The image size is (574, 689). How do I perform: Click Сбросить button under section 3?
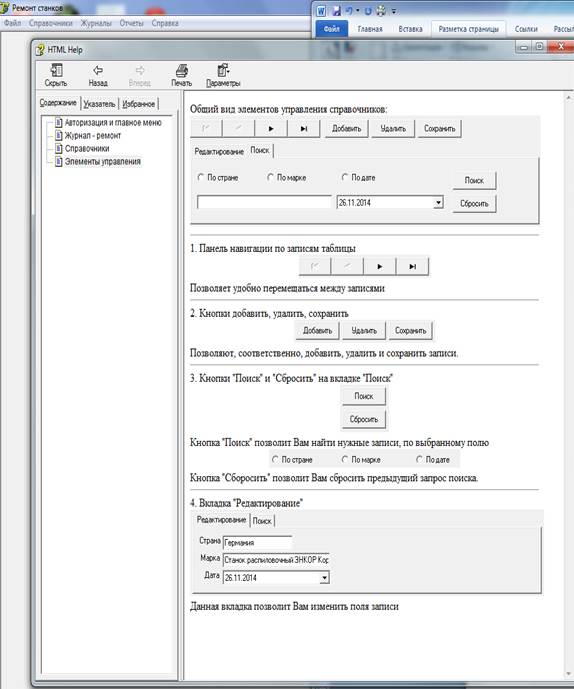click(x=364, y=419)
